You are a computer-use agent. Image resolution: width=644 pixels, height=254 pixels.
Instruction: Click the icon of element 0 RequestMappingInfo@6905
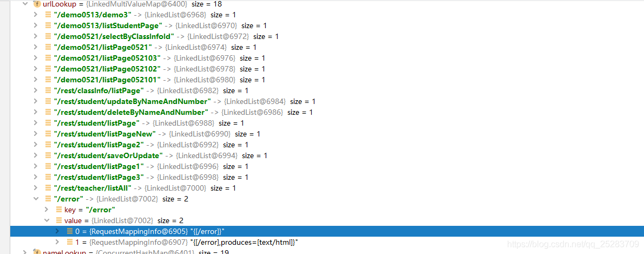tap(69, 231)
